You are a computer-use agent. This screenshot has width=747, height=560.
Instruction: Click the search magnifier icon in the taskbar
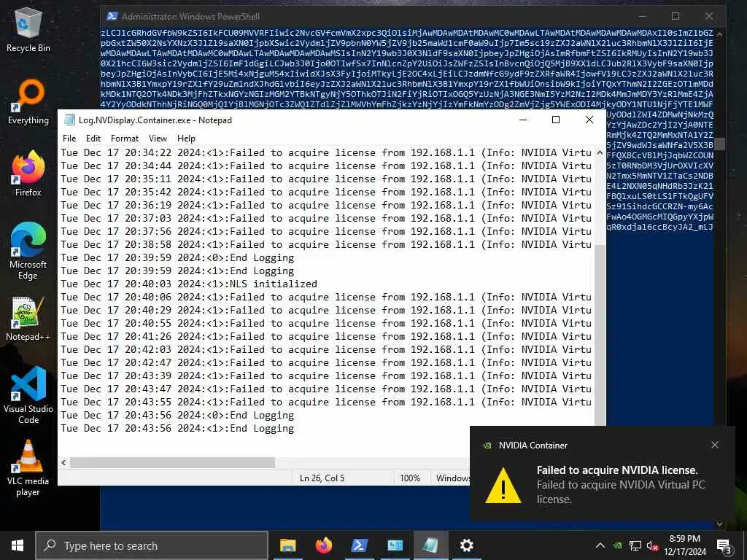(x=50, y=545)
